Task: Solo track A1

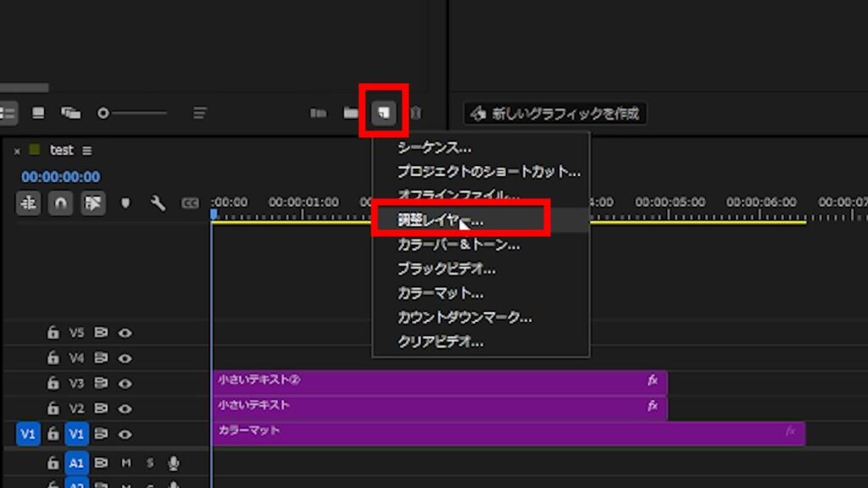Action: click(x=150, y=463)
